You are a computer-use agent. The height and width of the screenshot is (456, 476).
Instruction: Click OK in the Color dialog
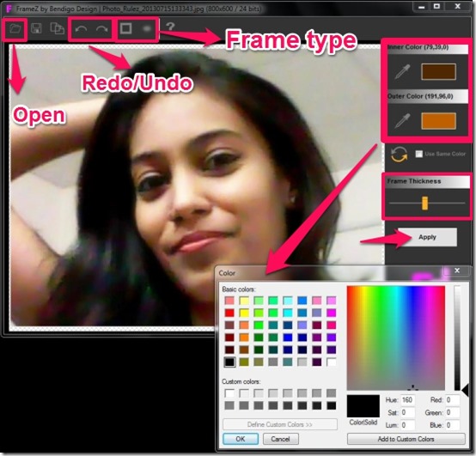coord(241,439)
